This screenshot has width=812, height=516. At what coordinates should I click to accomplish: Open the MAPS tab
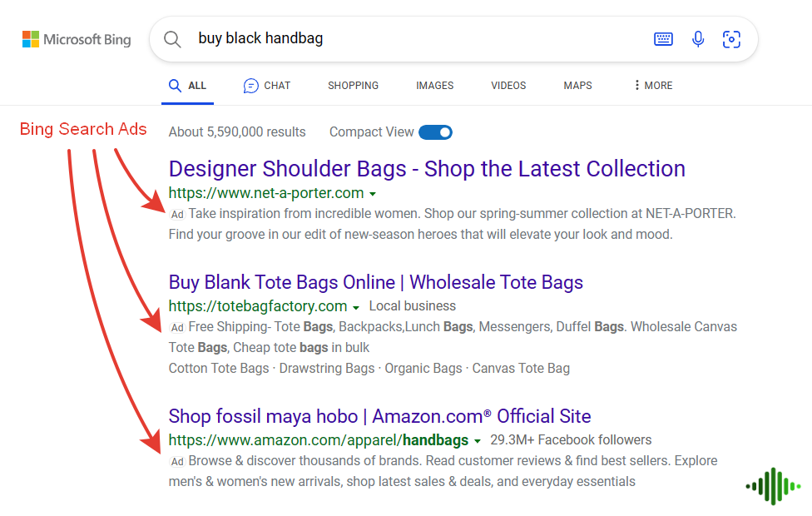[577, 85]
